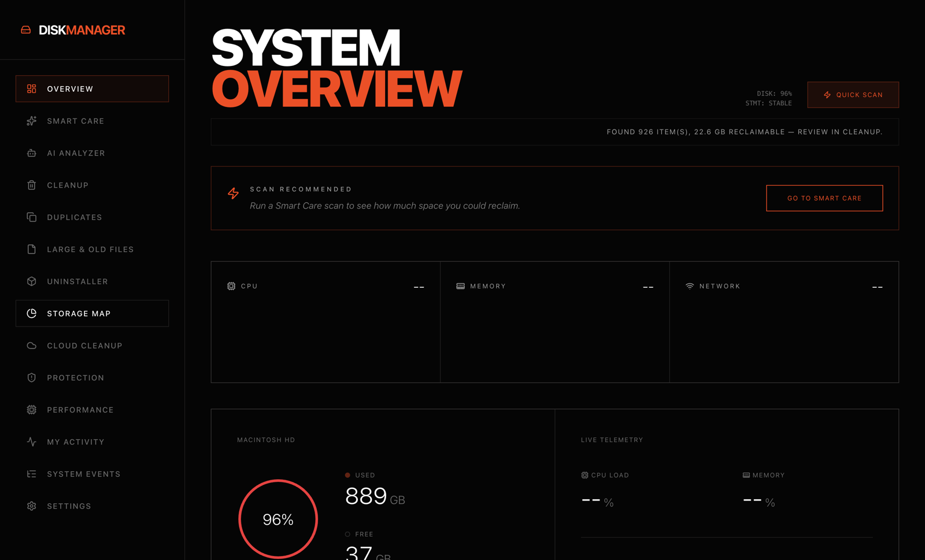Start a Quick Scan
Screen dimensions: 925x560
pyautogui.click(x=853, y=95)
